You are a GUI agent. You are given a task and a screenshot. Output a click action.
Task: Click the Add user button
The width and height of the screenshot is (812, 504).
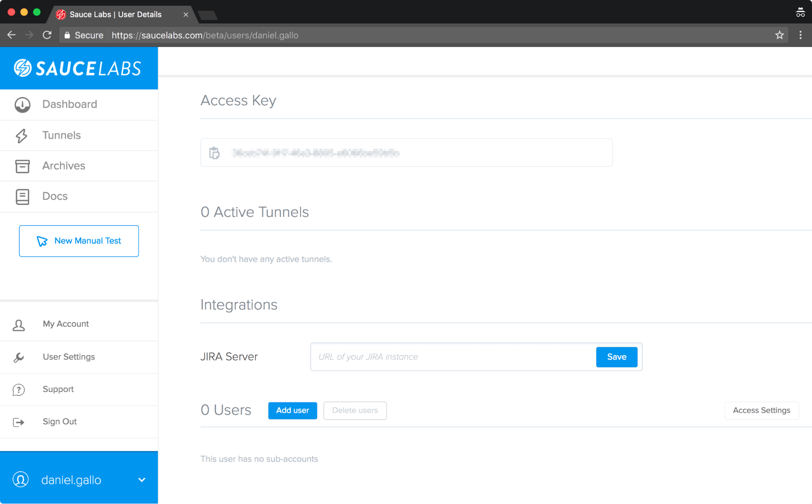click(x=292, y=411)
